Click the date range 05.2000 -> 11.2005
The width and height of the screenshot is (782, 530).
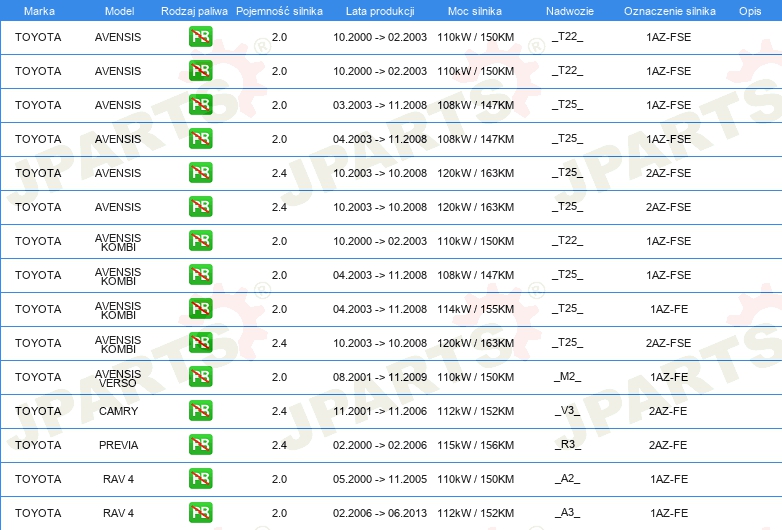click(x=380, y=479)
